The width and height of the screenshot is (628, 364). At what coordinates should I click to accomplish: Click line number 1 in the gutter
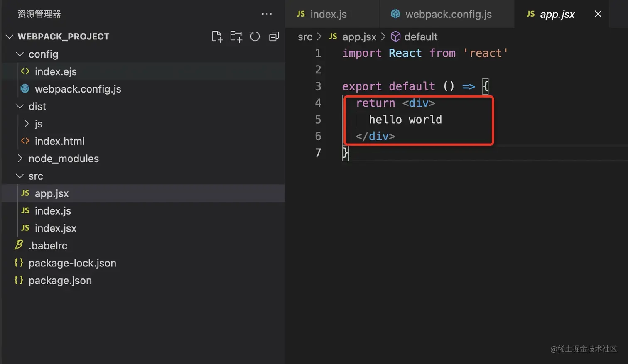[318, 53]
